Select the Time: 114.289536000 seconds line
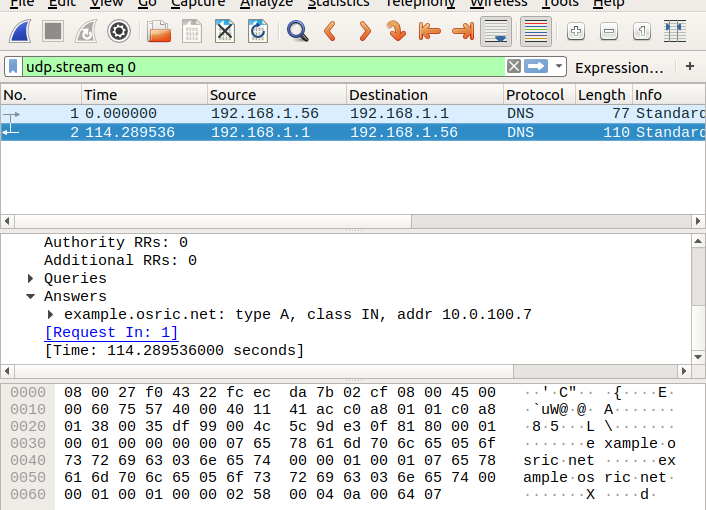This screenshot has width=706, height=510. coord(174,351)
